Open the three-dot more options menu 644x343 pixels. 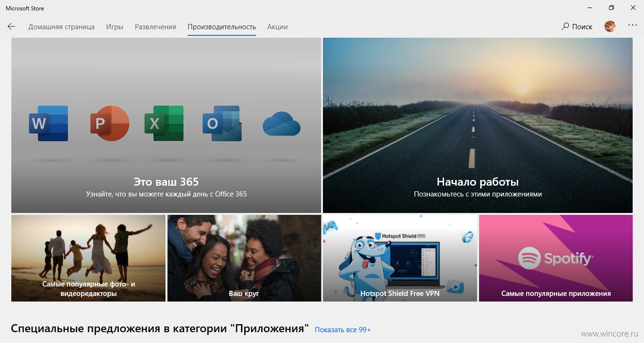point(633,25)
